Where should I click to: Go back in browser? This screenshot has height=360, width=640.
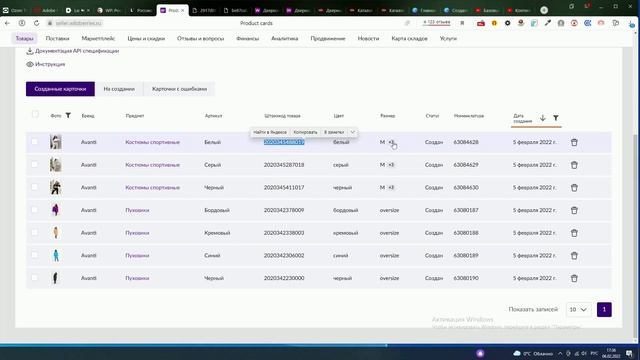pyautogui.click(x=7, y=23)
